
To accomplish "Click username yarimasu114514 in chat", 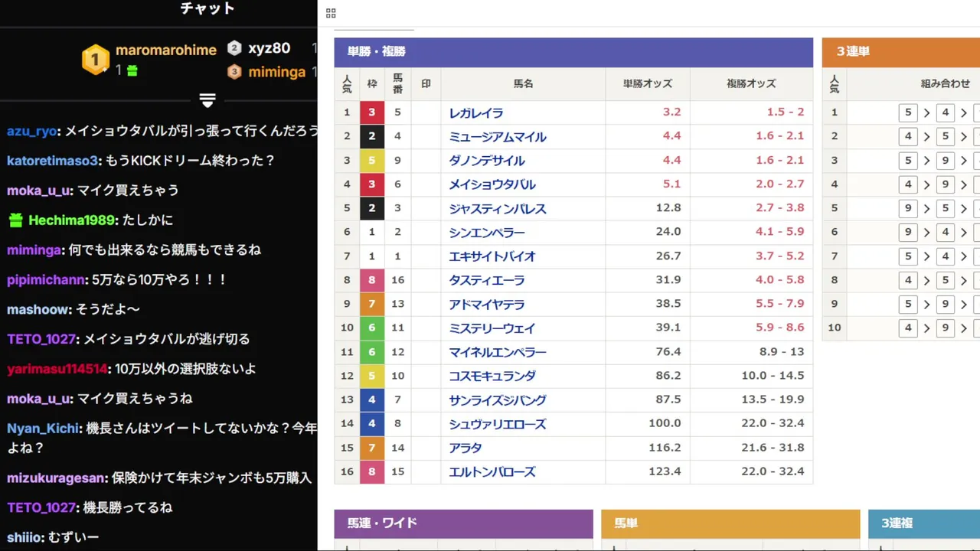I will 57,369.
